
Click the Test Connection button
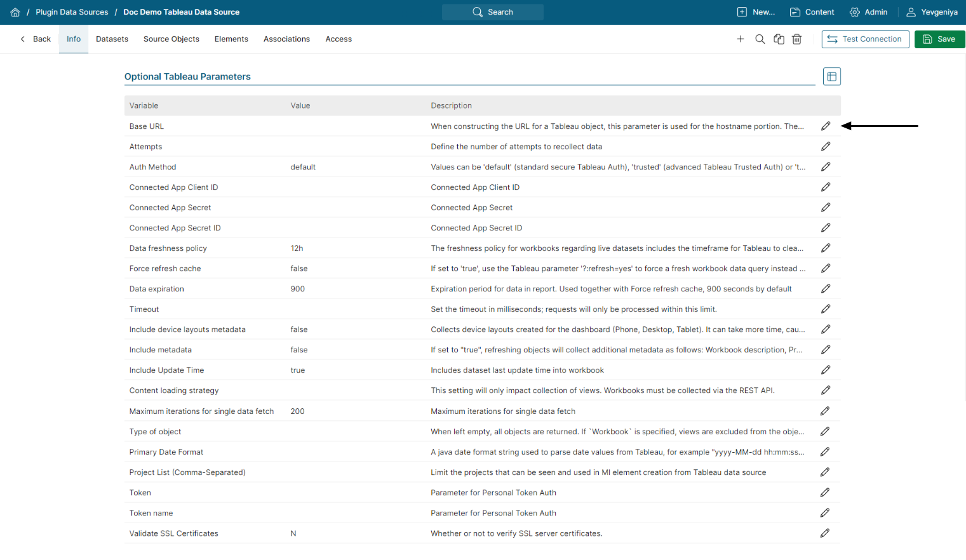(866, 39)
